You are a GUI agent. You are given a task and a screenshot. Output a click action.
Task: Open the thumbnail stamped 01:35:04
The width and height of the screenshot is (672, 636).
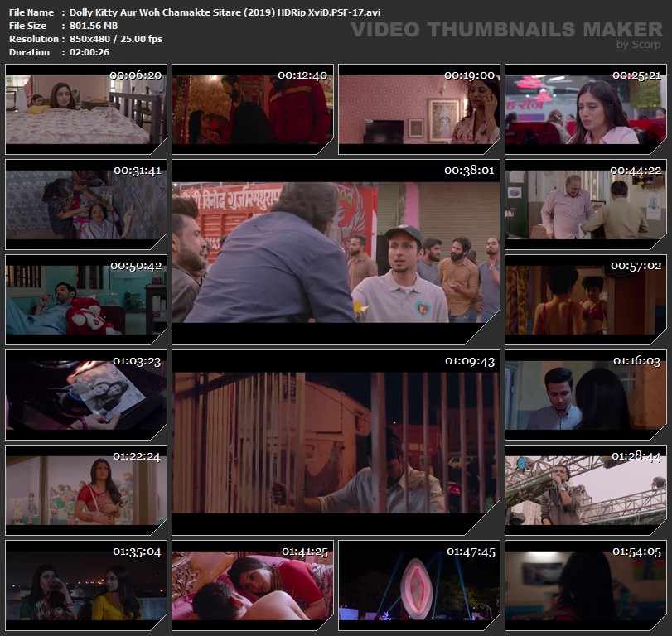[85, 585]
